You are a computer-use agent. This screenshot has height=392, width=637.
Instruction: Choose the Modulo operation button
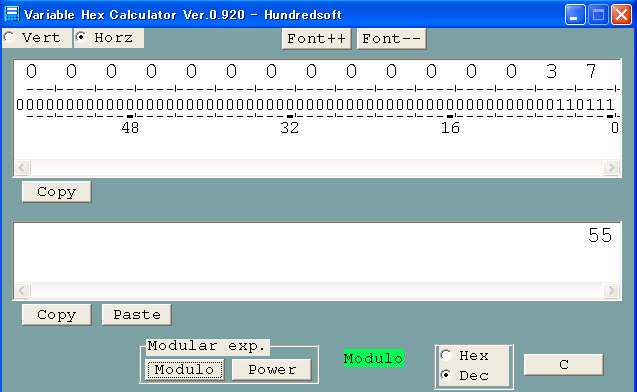coord(184,370)
